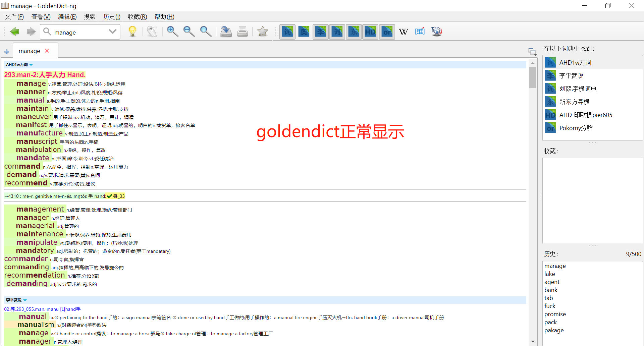Expand the 李平武说 section dropdown arrow

[25, 300]
